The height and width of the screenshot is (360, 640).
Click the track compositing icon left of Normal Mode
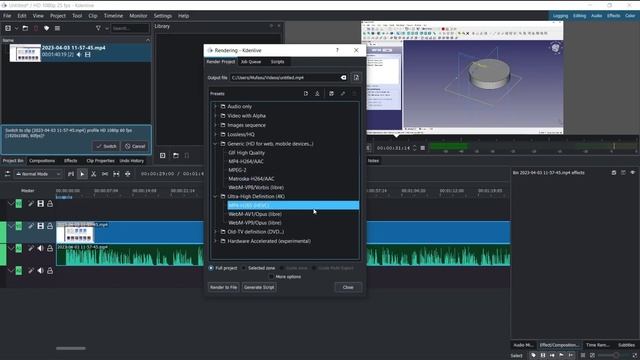[7, 174]
